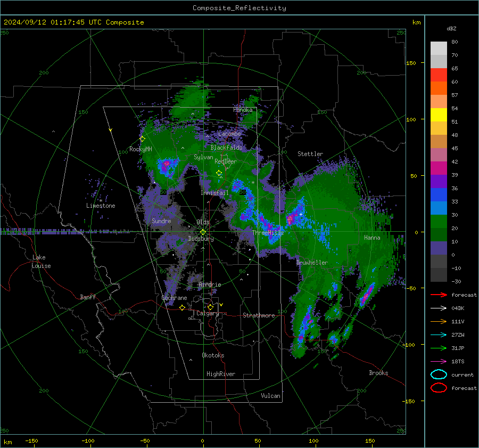Image resolution: width=479 pixels, height=448 pixels.
Task: Click the ThreeHills city label
Action: click(268, 233)
